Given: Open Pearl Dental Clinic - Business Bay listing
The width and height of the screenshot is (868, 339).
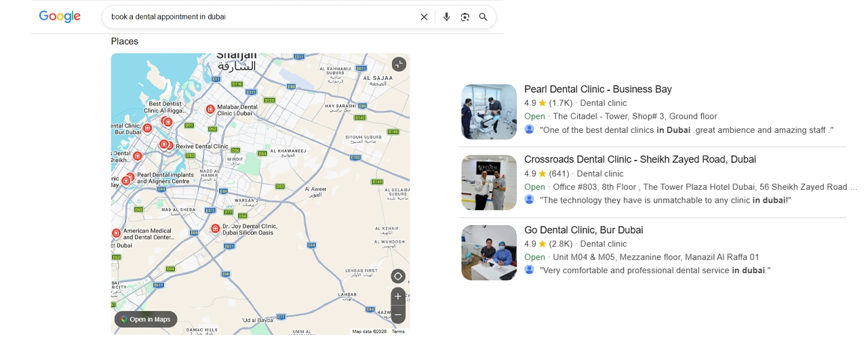Looking at the screenshot, I should click(x=598, y=89).
